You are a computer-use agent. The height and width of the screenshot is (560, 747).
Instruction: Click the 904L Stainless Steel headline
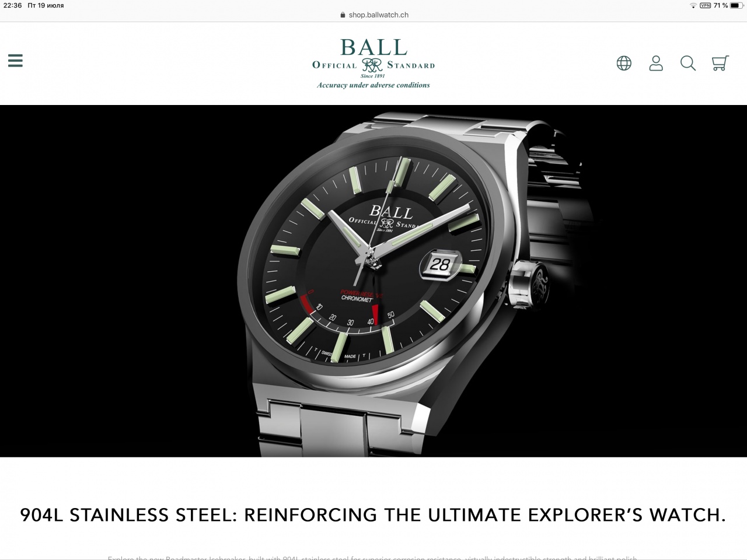tap(373, 514)
